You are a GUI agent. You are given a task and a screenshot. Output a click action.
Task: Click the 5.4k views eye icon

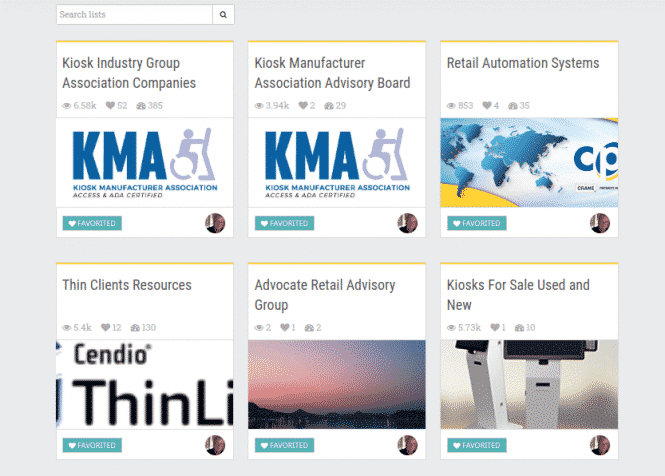[x=67, y=328]
